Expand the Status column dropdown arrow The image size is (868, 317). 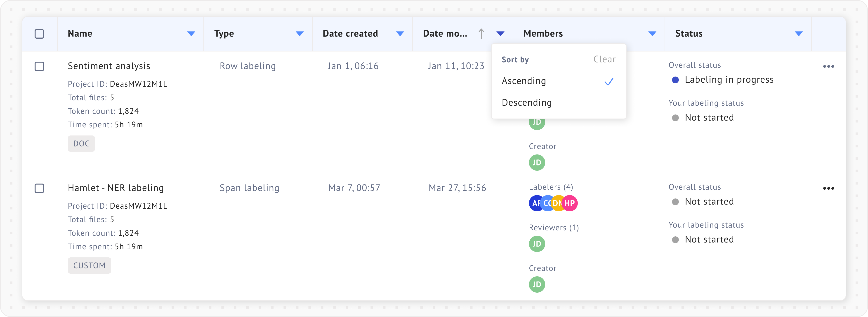pos(799,34)
